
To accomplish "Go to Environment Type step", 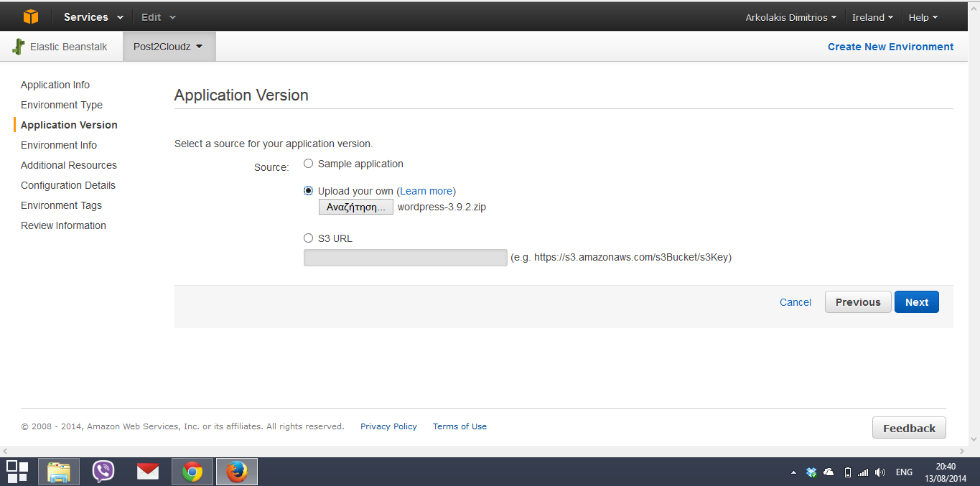I will coord(62,105).
